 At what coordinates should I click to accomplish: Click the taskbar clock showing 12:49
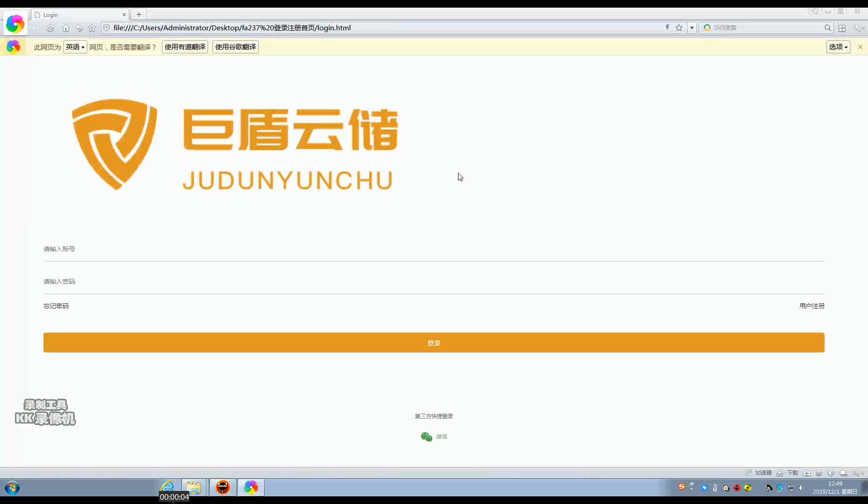point(835,488)
